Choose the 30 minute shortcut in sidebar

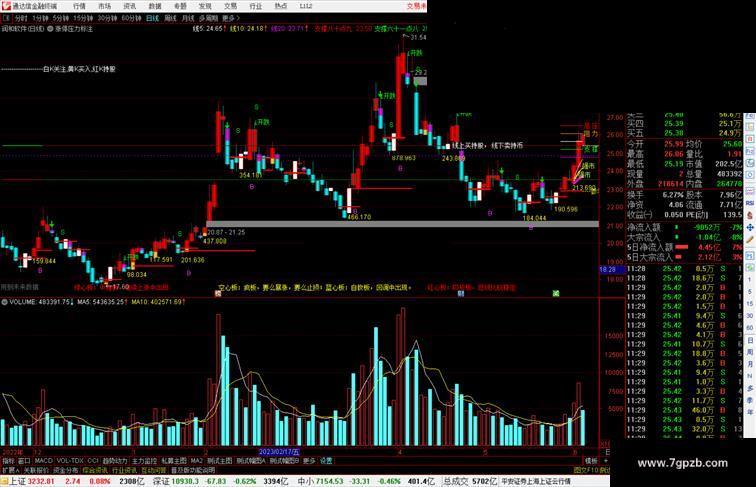[750, 316]
